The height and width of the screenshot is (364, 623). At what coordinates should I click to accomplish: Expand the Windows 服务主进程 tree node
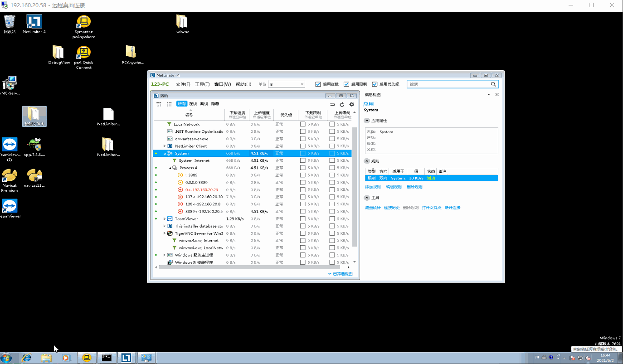click(x=165, y=255)
